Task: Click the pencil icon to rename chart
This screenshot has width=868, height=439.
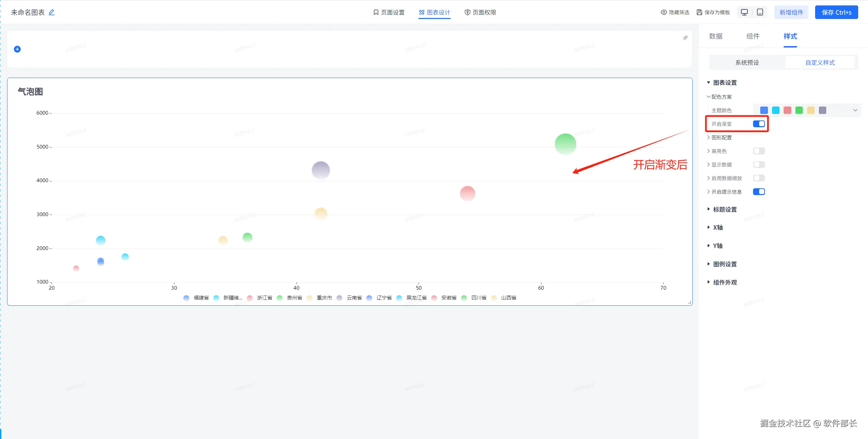Action: tap(52, 12)
